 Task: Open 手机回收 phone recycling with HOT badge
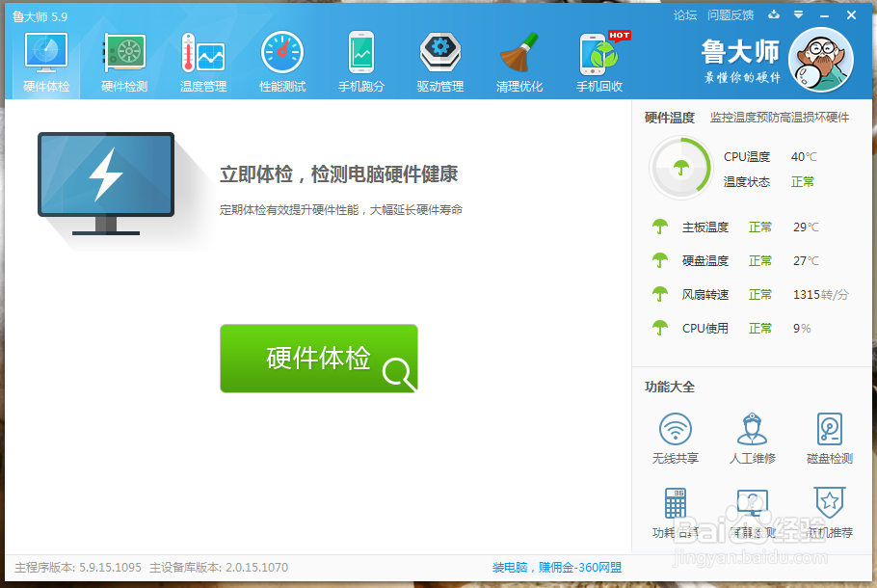pos(599,62)
